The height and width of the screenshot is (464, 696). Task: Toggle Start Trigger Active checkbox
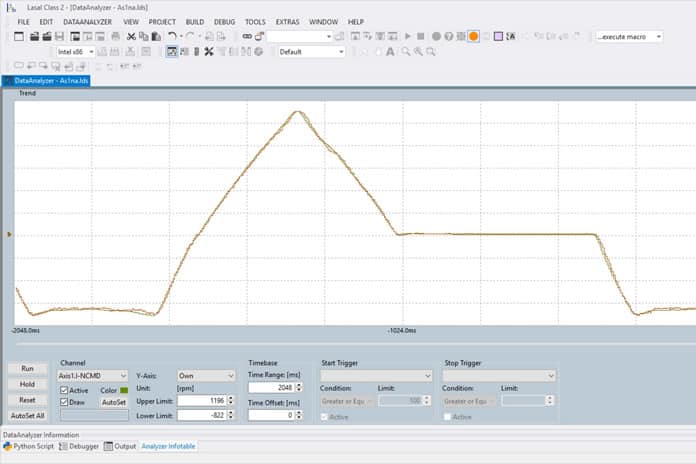[324, 417]
